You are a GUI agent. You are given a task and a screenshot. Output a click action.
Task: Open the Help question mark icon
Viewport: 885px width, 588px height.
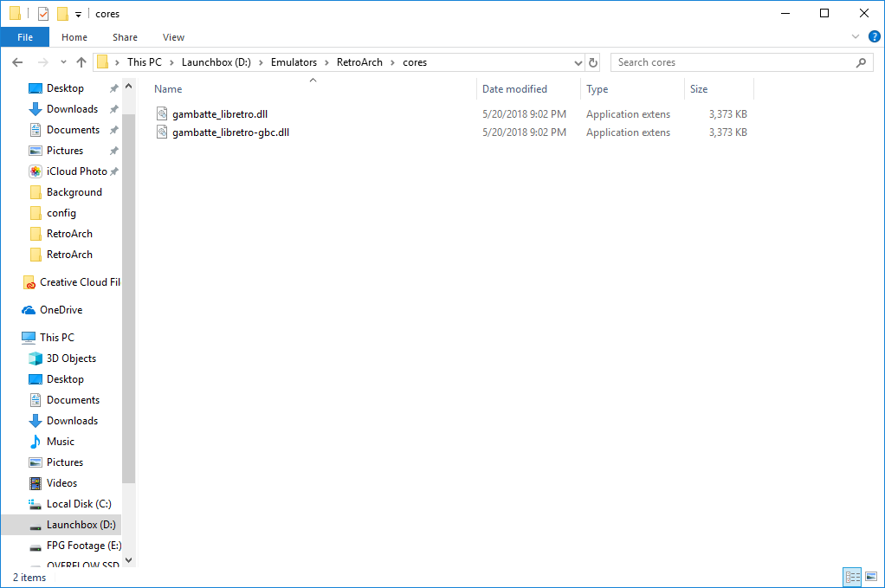pos(874,37)
